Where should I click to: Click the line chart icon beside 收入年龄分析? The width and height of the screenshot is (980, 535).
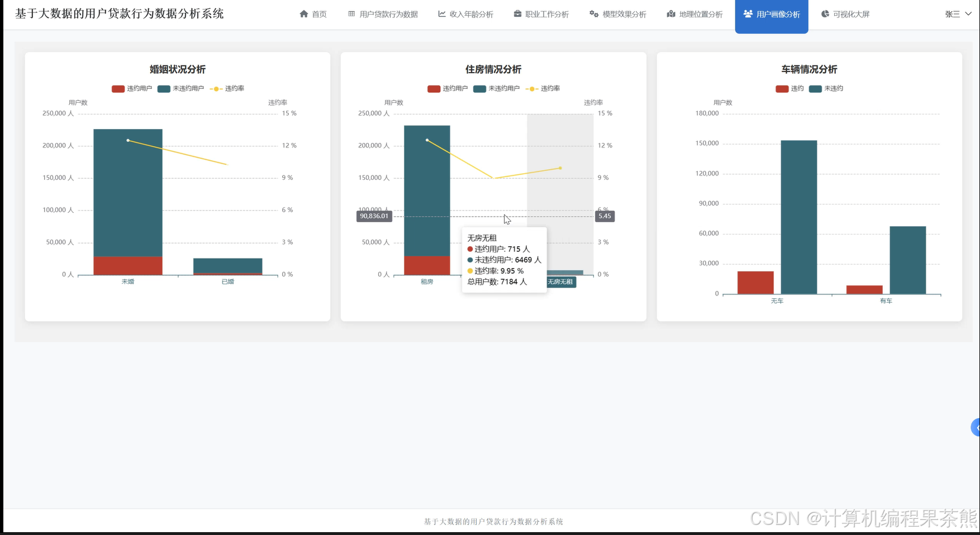pos(442,14)
